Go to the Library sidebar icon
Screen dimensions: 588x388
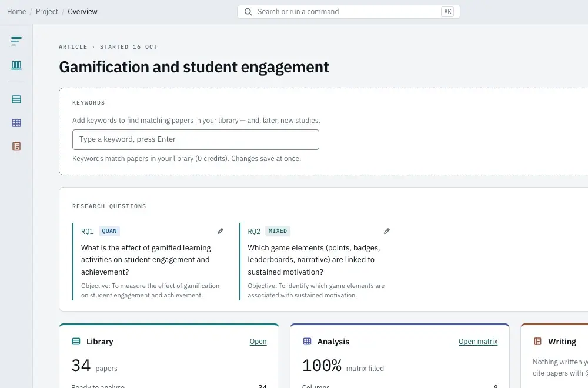click(16, 99)
